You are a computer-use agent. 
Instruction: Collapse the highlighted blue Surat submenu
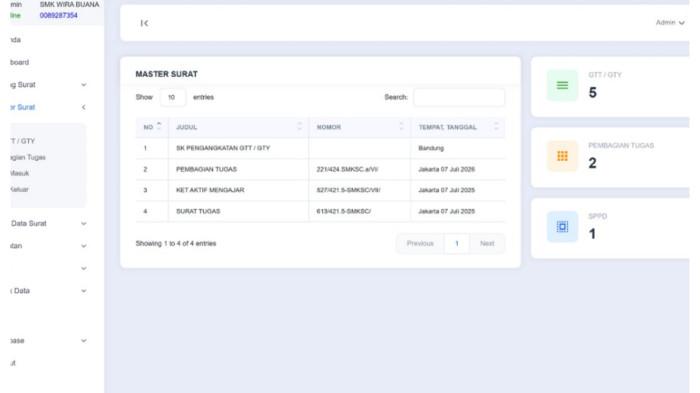(x=83, y=107)
